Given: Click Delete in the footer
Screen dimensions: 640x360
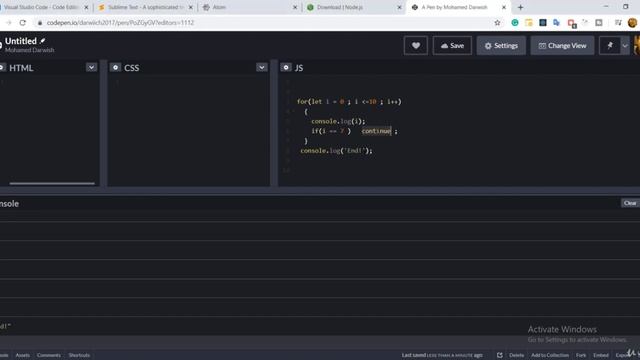Looking at the screenshot, I should pos(516,355).
